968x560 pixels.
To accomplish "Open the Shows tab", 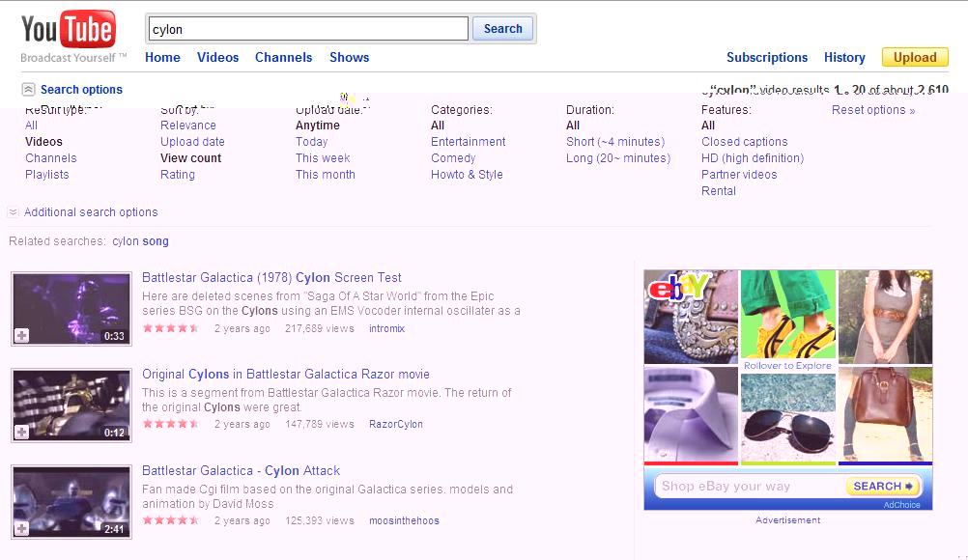I will pos(349,57).
